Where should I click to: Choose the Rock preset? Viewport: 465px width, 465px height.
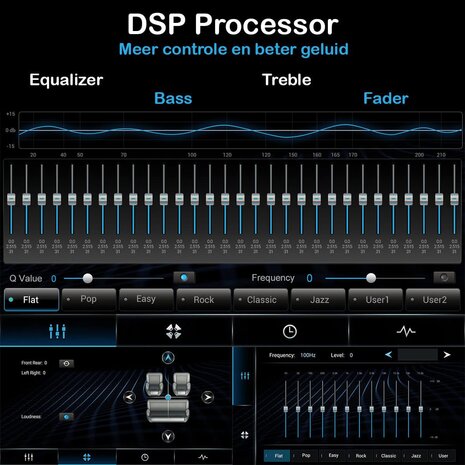[203, 300]
